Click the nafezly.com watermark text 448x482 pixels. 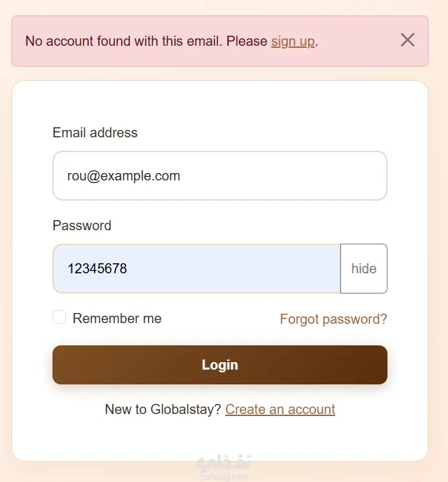pos(225,477)
